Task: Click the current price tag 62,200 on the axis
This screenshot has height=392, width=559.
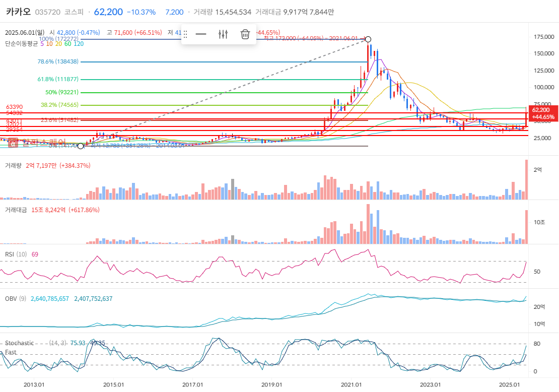Action: (x=542, y=113)
